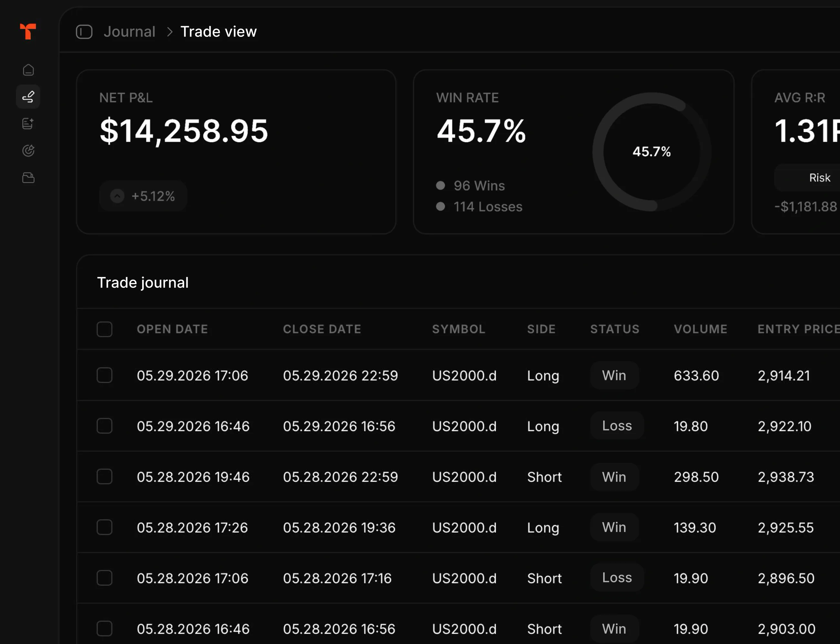Go to Journal breadcrumb
This screenshot has width=840, height=644.
coord(129,31)
